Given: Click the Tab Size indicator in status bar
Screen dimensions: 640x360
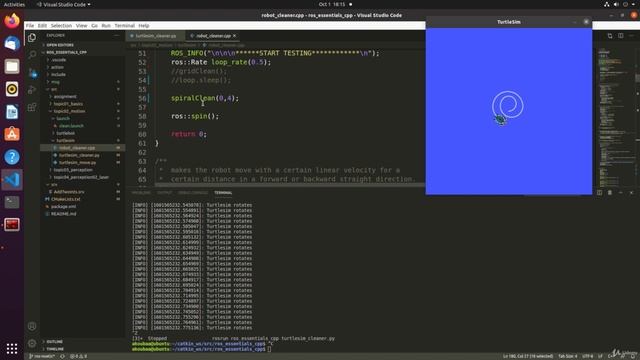Looking at the screenshot, I should (568, 356).
